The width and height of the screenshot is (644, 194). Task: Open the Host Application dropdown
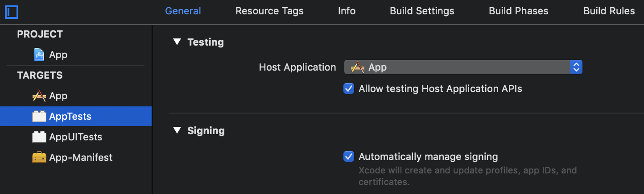click(x=463, y=67)
